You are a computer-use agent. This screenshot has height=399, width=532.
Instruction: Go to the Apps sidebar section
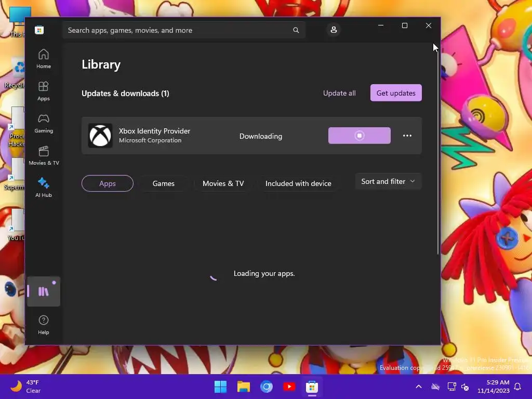pos(44,91)
